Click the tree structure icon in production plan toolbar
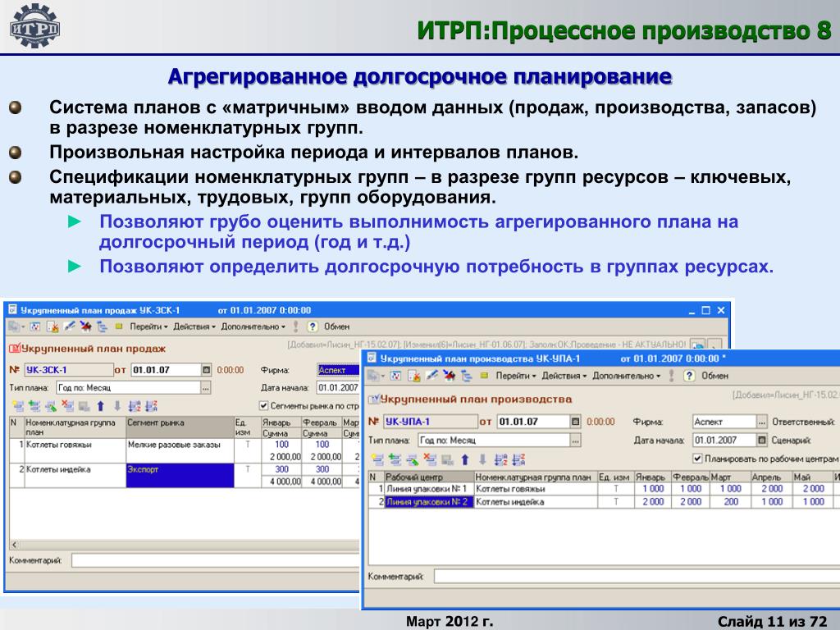The height and width of the screenshot is (630, 840). tap(467, 376)
